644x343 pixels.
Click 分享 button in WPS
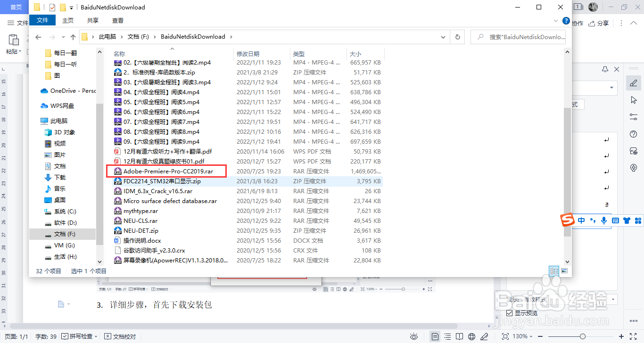pos(600,23)
